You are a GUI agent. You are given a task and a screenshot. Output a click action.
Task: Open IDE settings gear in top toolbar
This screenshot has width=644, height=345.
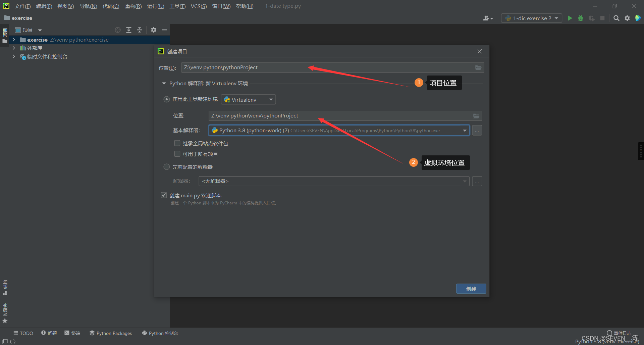627,18
